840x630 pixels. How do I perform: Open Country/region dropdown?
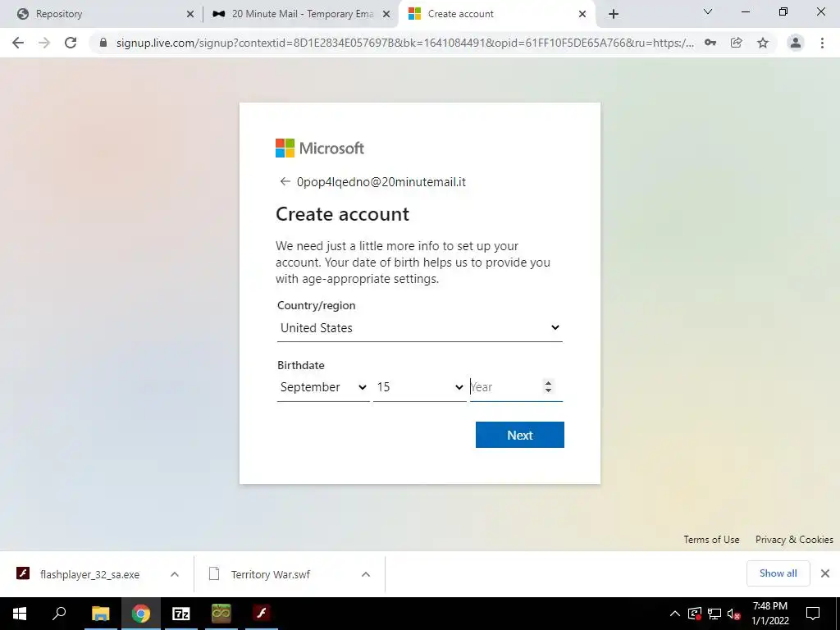(419, 328)
